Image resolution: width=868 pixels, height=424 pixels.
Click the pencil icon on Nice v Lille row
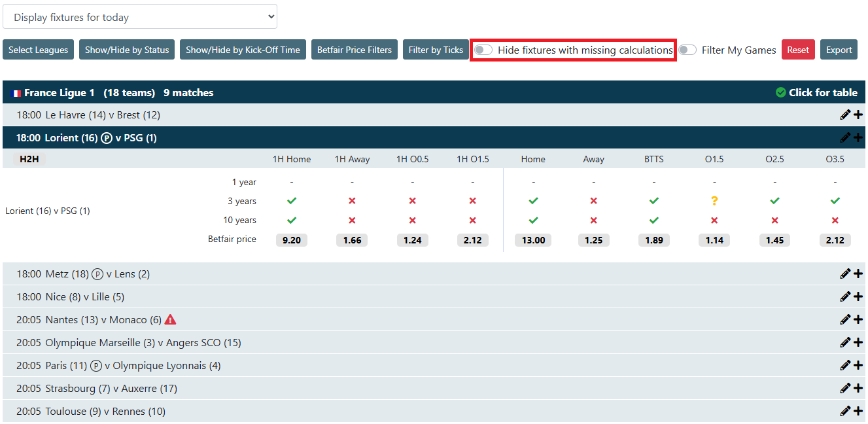[845, 297]
